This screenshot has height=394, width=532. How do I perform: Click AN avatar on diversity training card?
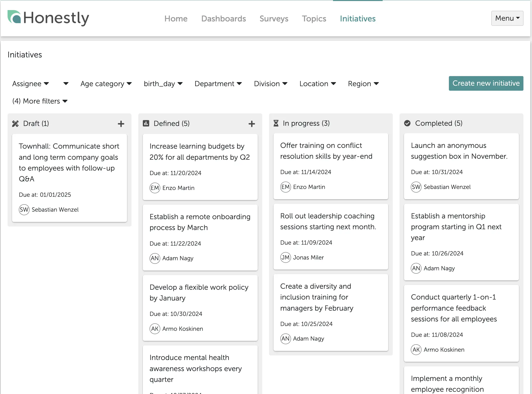286,339
